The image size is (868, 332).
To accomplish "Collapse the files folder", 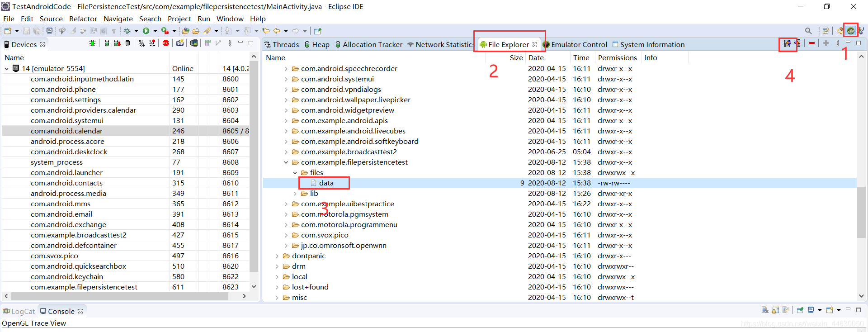I will click(295, 173).
